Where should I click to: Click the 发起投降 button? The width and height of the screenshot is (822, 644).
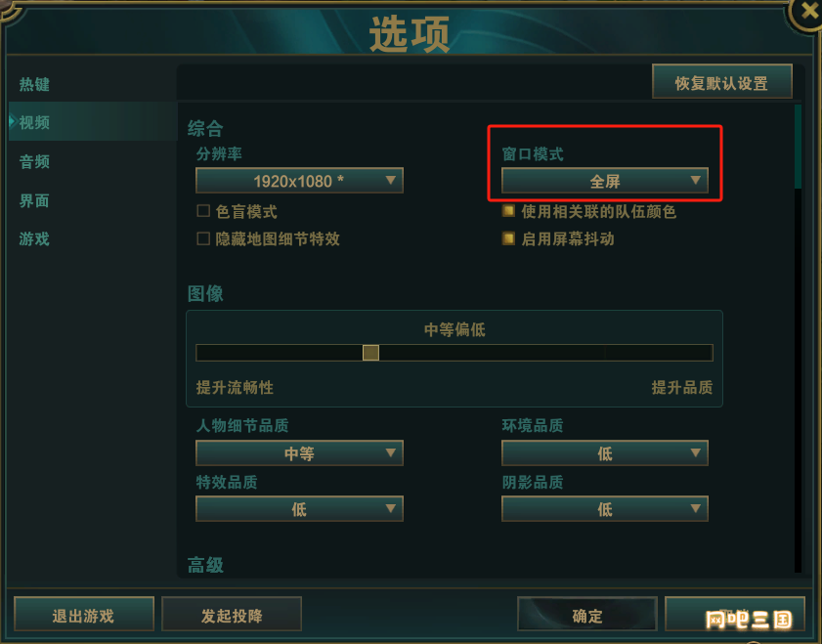pos(232,614)
